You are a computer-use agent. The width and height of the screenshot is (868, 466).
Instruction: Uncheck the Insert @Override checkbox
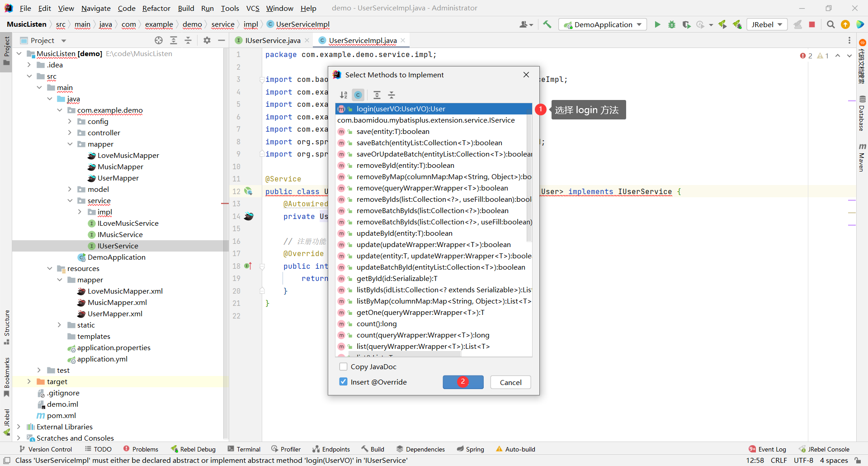[343, 382]
